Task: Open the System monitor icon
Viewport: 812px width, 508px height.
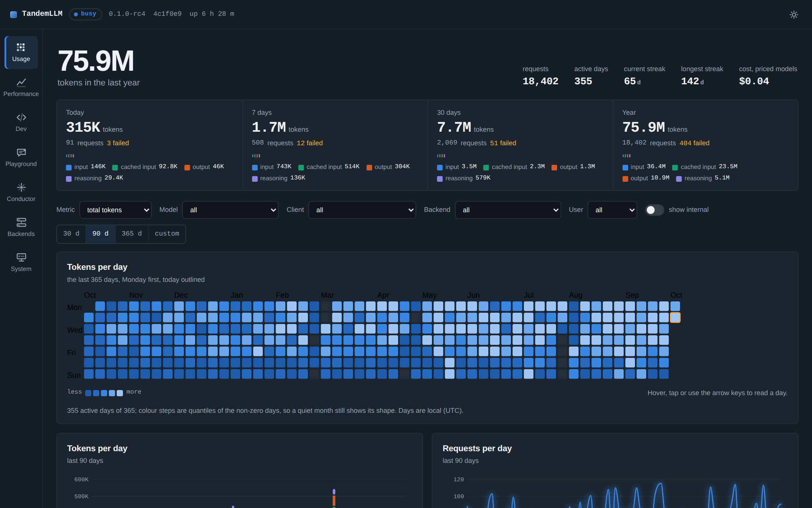Action: coord(21,257)
